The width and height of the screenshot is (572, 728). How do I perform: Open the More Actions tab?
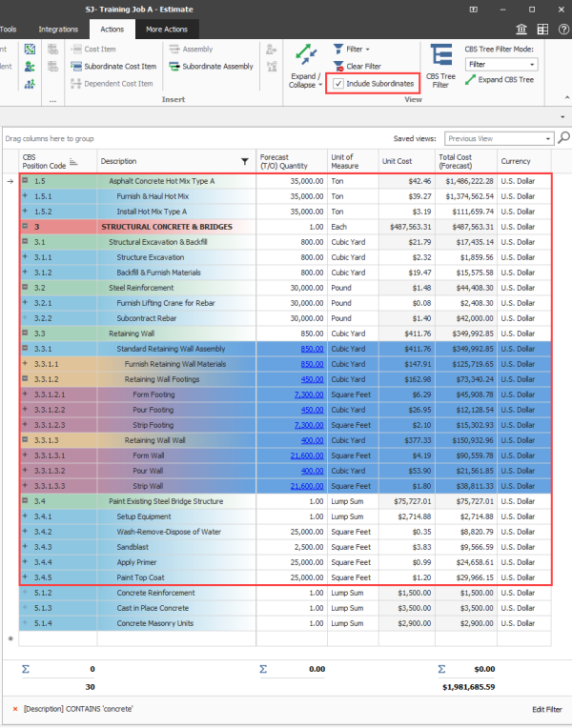point(167,30)
